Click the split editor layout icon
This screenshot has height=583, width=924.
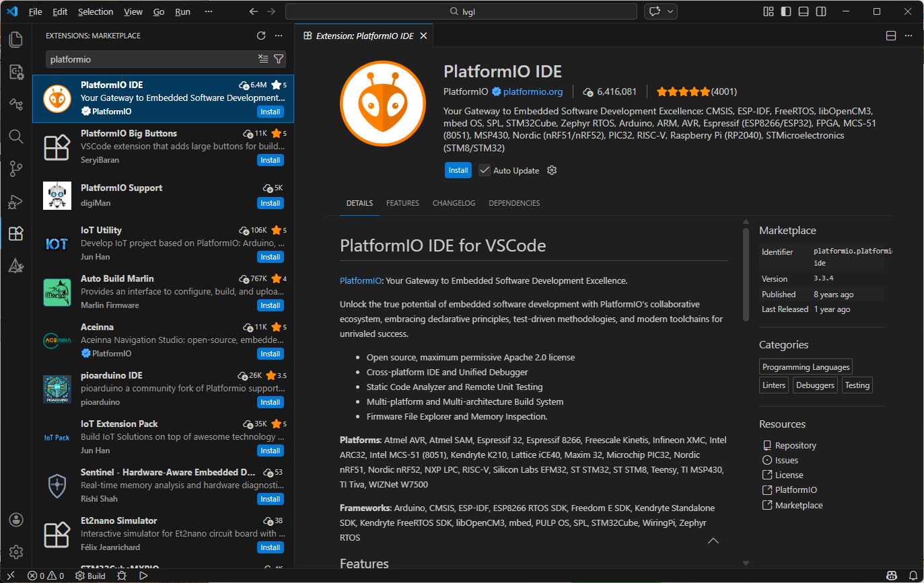[x=890, y=36]
